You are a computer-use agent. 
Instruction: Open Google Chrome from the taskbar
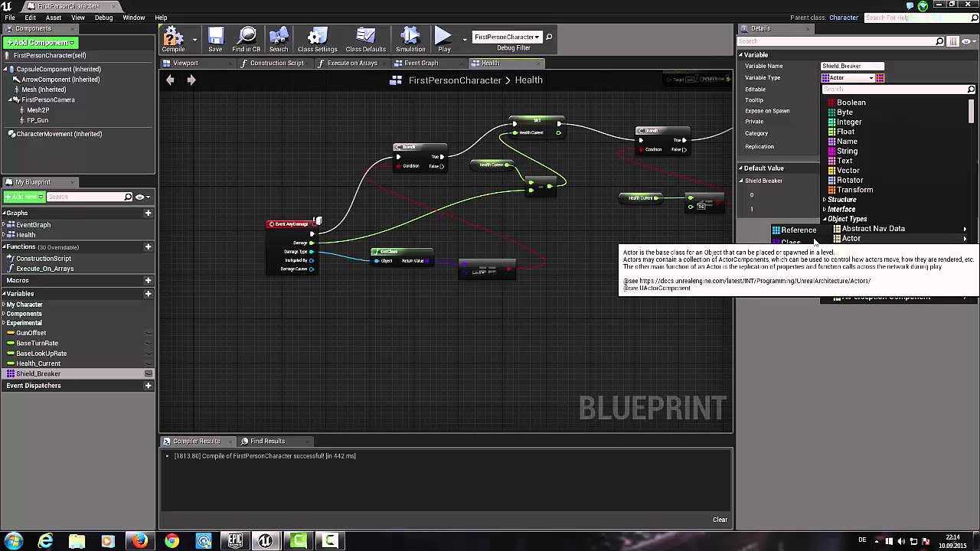[x=171, y=541]
